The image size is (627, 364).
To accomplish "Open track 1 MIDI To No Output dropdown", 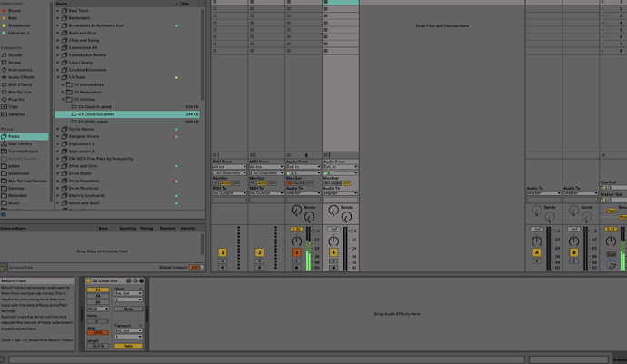I will (x=229, y=193).
